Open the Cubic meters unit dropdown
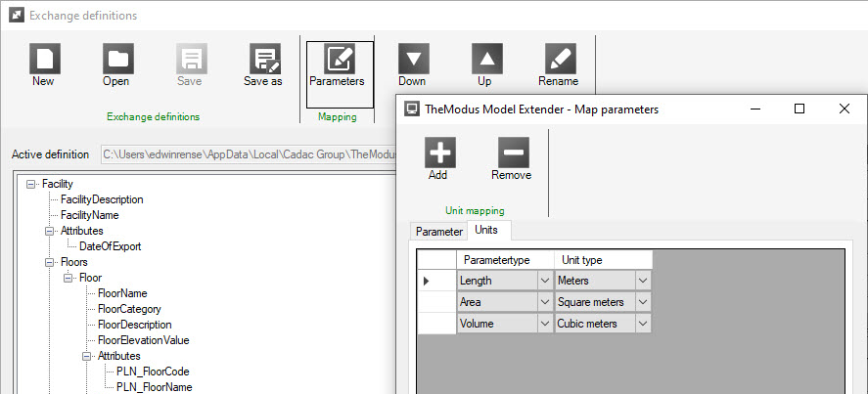The image size is (868, 394). (x=643, y=324)
